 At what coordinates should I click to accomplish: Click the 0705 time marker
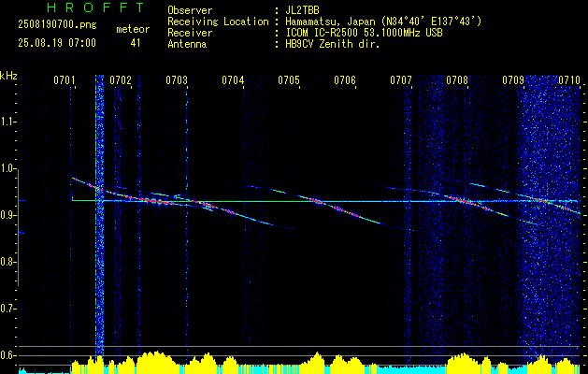click(x=288, y=80)
